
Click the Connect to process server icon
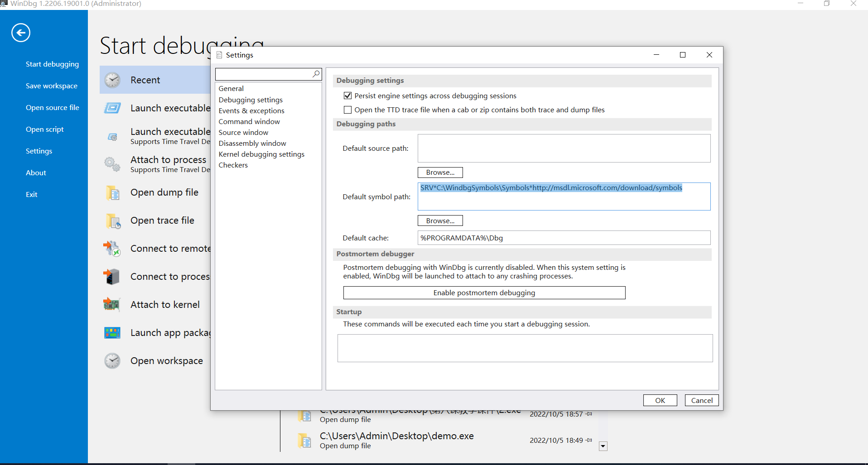[112, 277]
